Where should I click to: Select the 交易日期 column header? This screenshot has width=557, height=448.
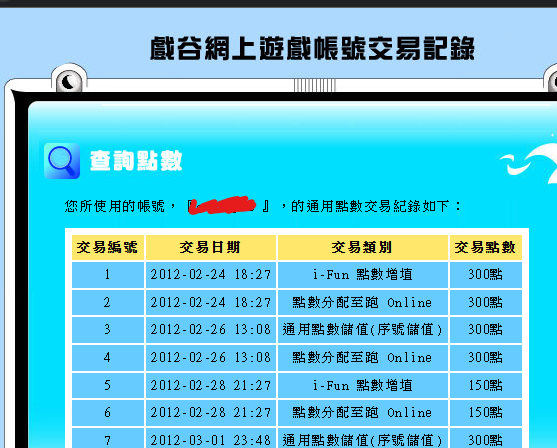point(211,247)
